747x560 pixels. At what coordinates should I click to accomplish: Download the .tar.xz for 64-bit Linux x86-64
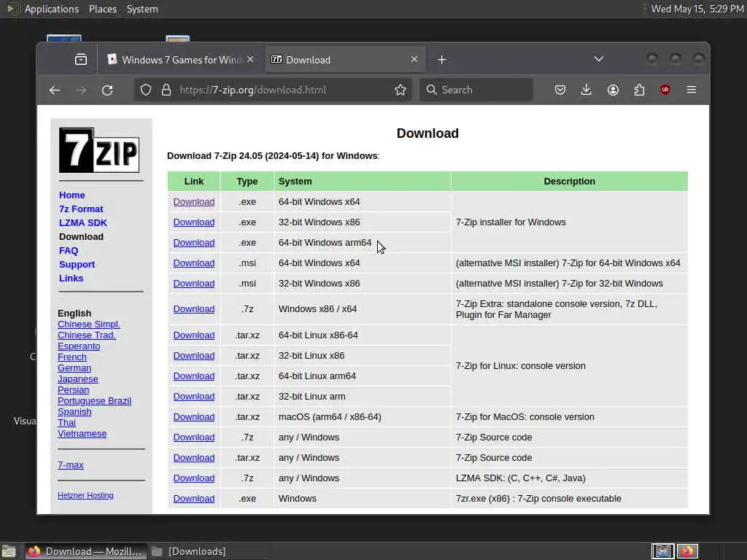tap(194, 335)
